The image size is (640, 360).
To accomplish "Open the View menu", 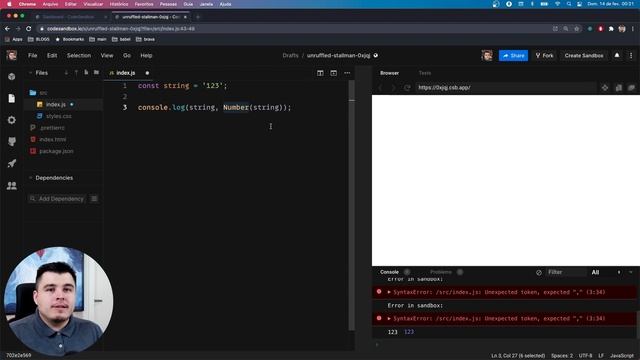I will (107, 55).
